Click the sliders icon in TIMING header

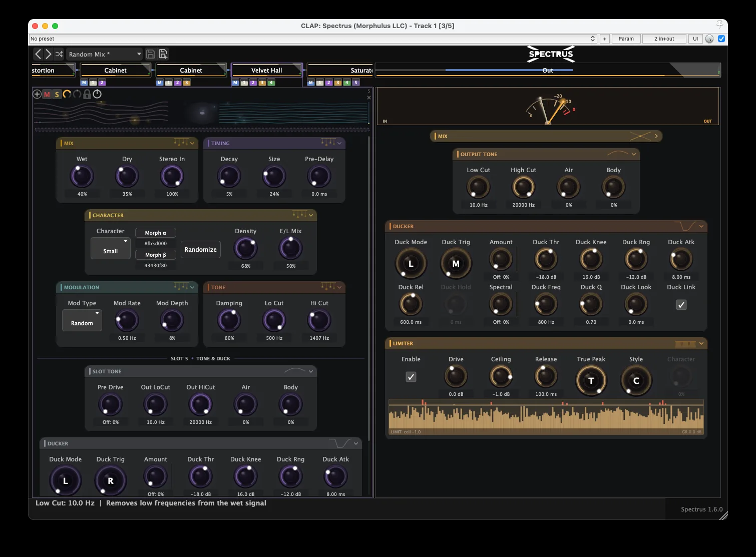(x=328, y=143)
